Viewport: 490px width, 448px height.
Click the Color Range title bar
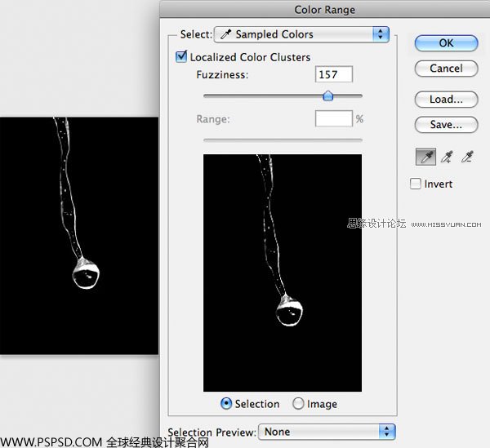tap(325, 9)
